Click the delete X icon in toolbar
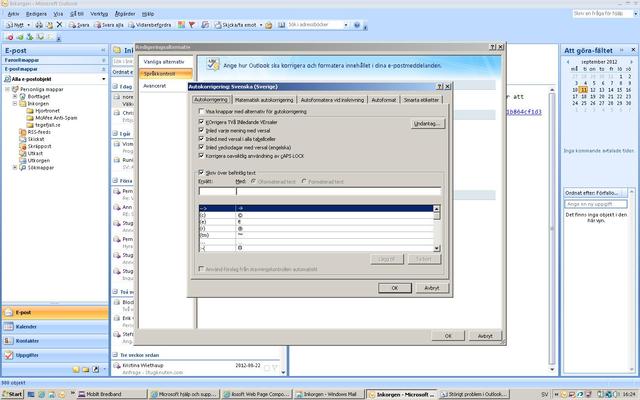Image resolution: width=640 pixels, height=400 pixels. (x=59, y=25)
